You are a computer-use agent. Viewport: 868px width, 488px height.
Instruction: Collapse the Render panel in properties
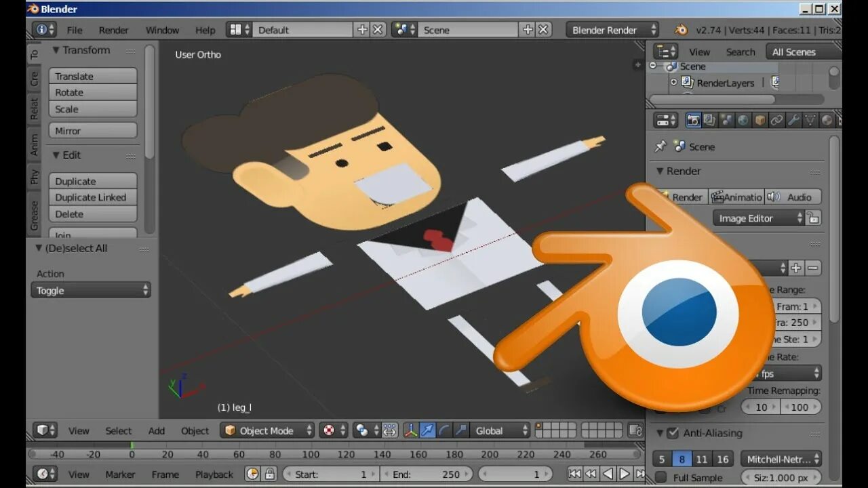coord(660,171)
